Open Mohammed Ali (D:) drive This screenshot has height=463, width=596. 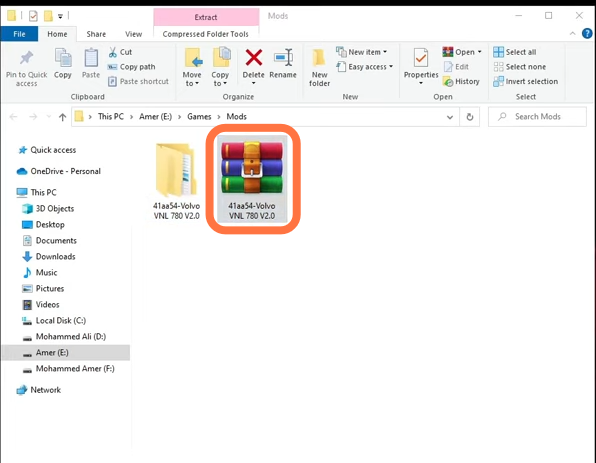[65, 336]
